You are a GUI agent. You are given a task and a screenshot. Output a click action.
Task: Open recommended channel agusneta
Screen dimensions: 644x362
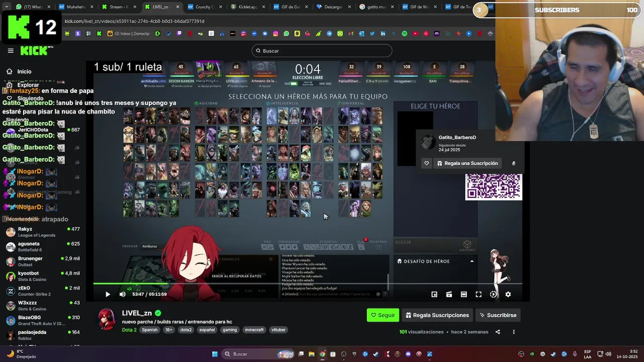tap(43, 247)
